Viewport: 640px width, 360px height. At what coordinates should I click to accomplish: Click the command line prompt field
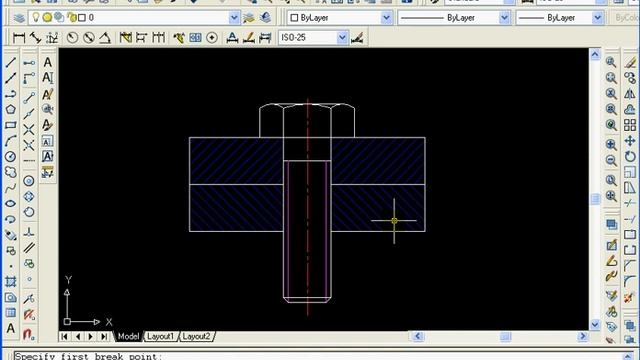pyautogui.click(x=318, y=356)
